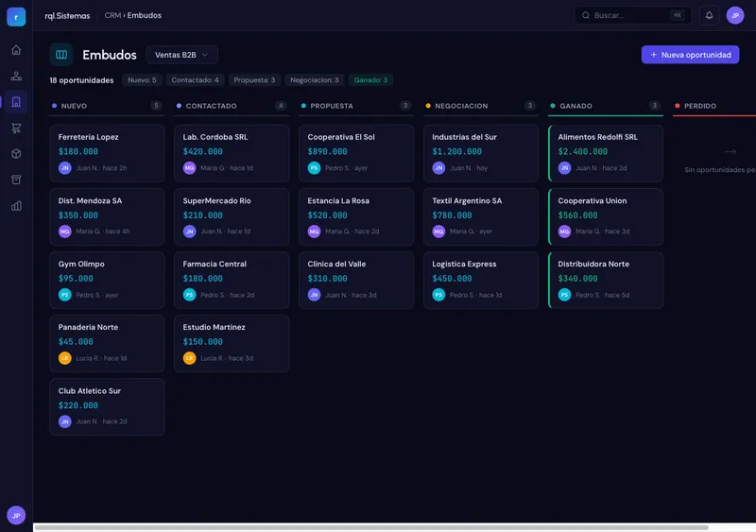Viewport: 756px width, 532px height.
Task: Click JP avatar at sidebar bottom
Action: click(16, 515)
